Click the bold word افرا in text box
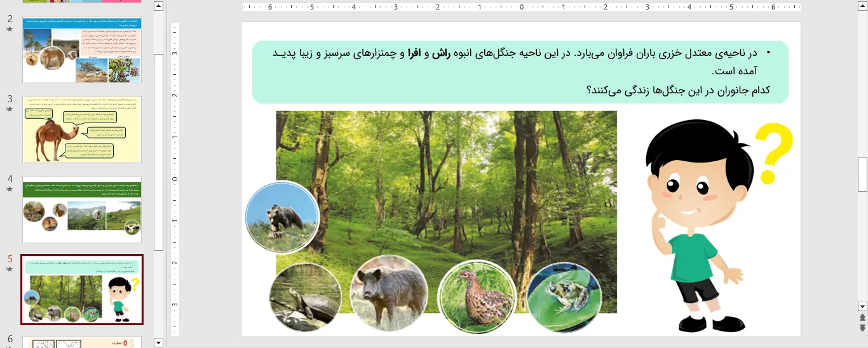Viewport: 868px width, 348px height. pos(414,53)
